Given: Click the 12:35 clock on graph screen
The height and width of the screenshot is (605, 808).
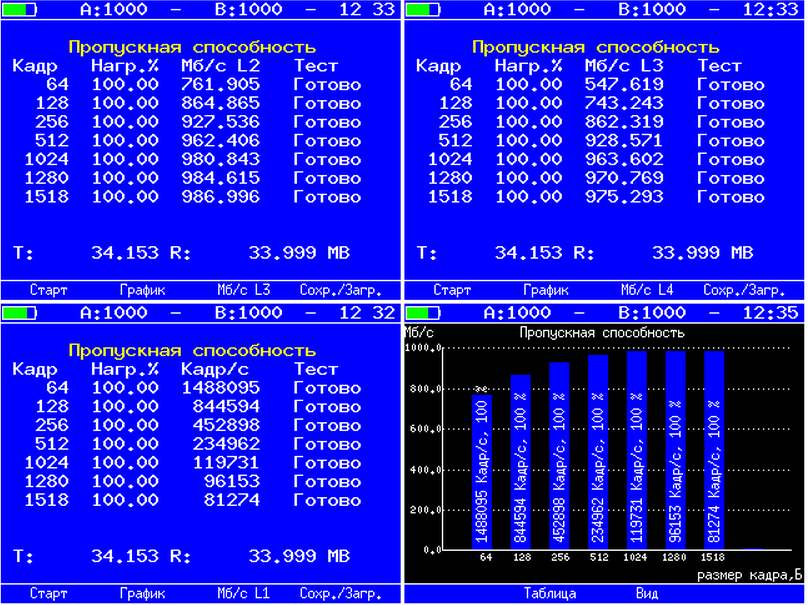Looking at the screenshot, I should (771, 313).
